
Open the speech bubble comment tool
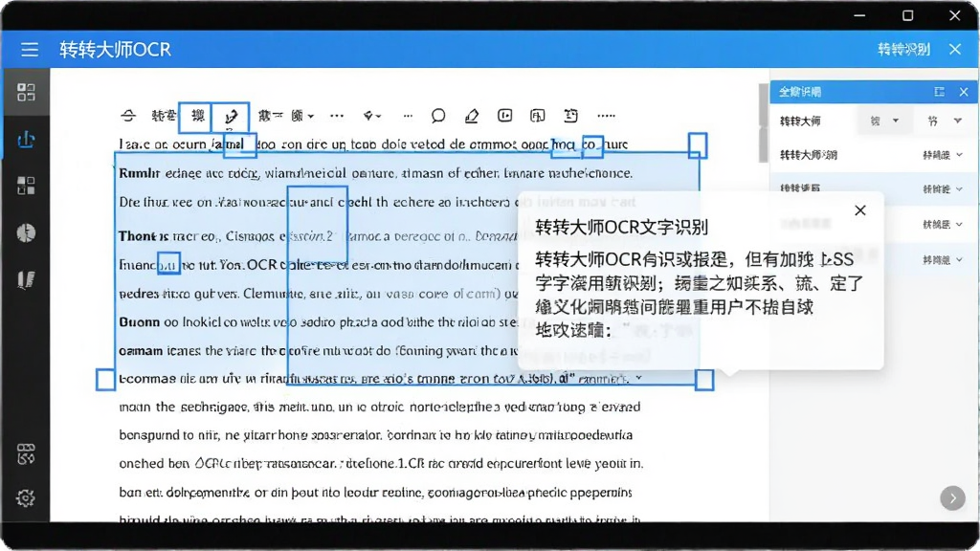438,116
